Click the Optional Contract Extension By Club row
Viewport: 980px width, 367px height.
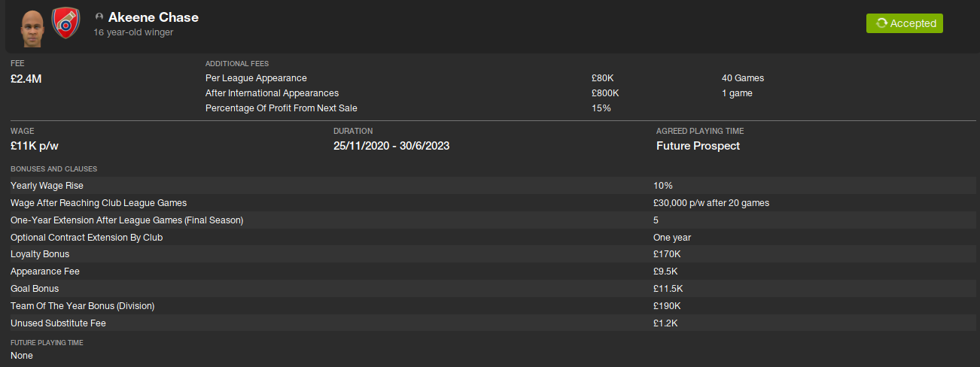point(87,238)
